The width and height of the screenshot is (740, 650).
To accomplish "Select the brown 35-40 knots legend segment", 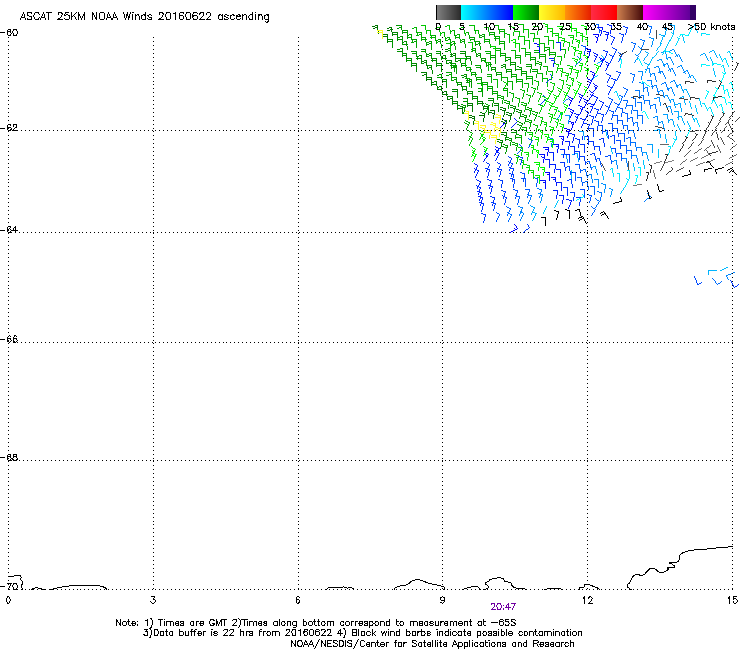I will [x=630, y=12].
